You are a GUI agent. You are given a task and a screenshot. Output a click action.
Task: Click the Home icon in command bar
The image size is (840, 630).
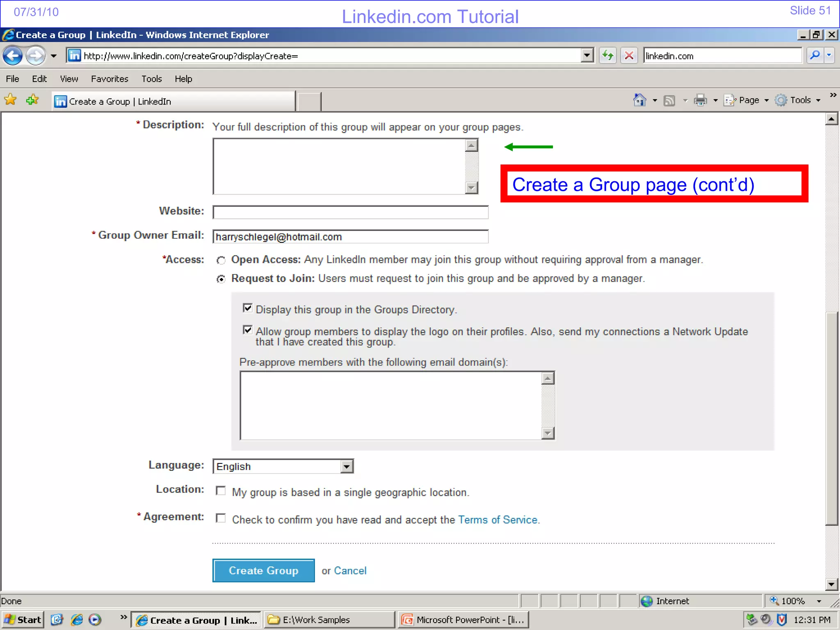pyautogui.click(x=639, y=100)
